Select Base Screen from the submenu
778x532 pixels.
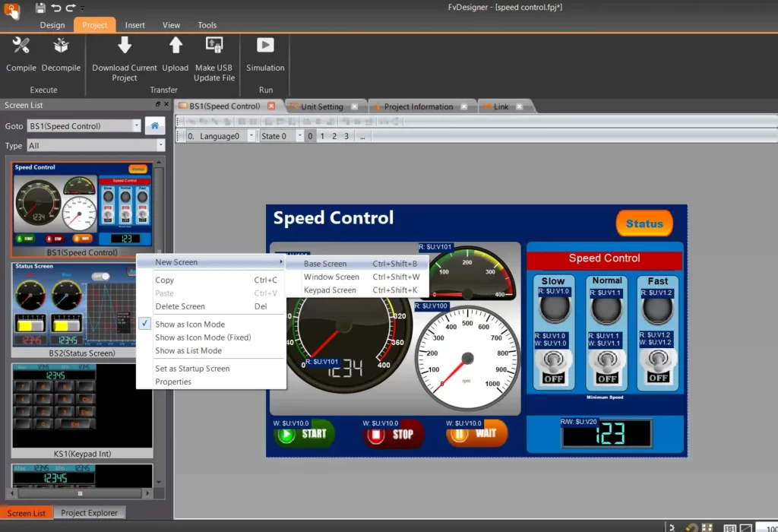325,264
